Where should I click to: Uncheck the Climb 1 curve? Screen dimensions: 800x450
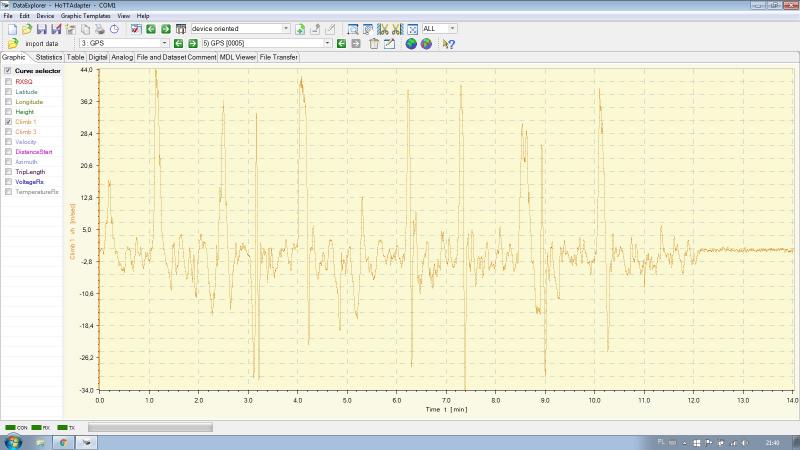9,122
